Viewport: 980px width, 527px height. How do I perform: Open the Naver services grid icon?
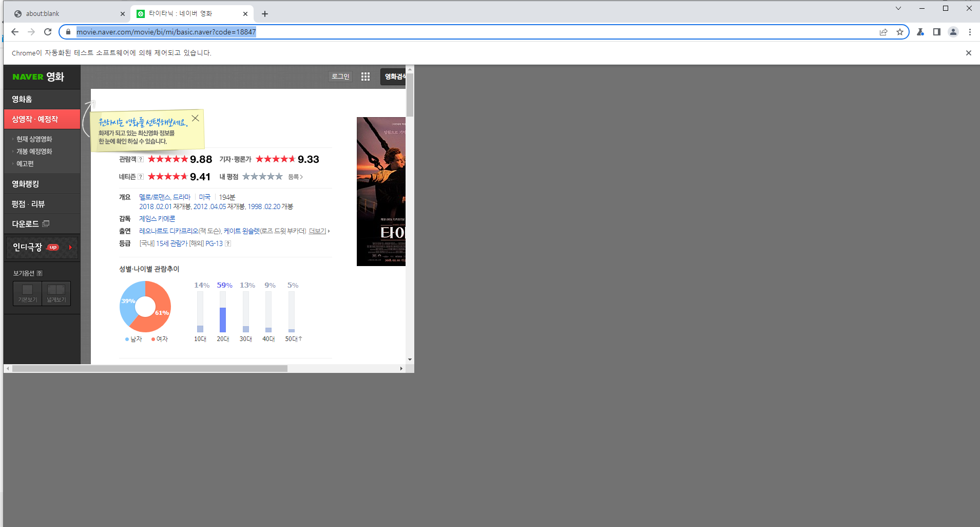(366, 77)
